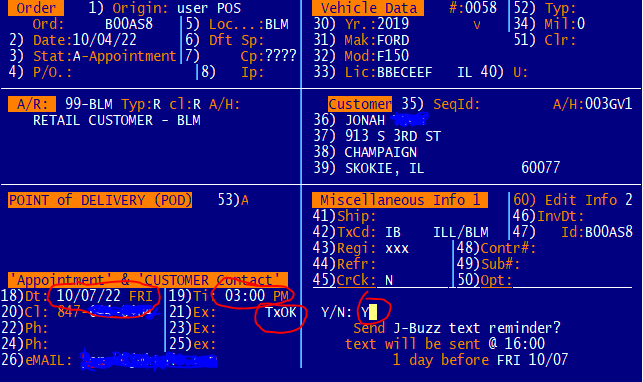
Task: Select field 8 Ip
Action: click(x=232, y=72)
